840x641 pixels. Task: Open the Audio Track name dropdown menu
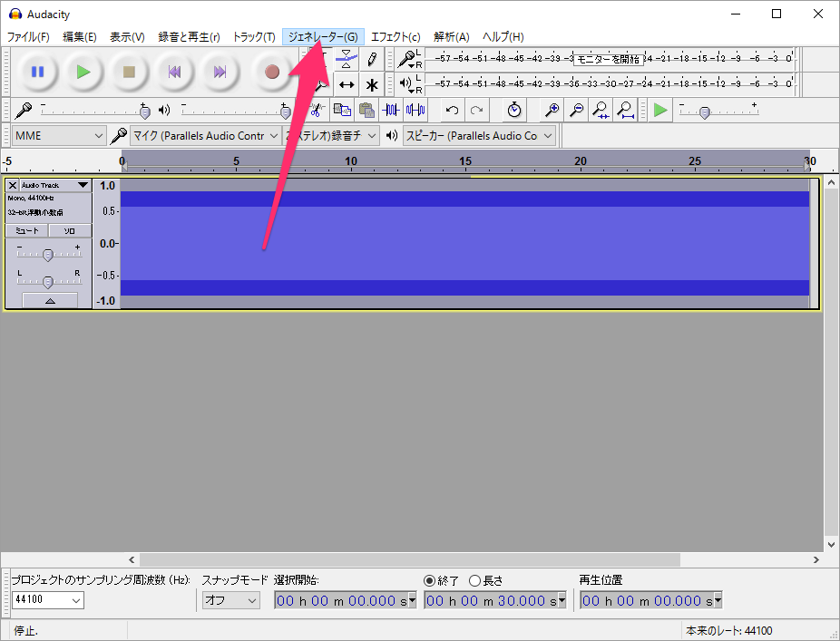pyautogui.click(x=55, y=185)
